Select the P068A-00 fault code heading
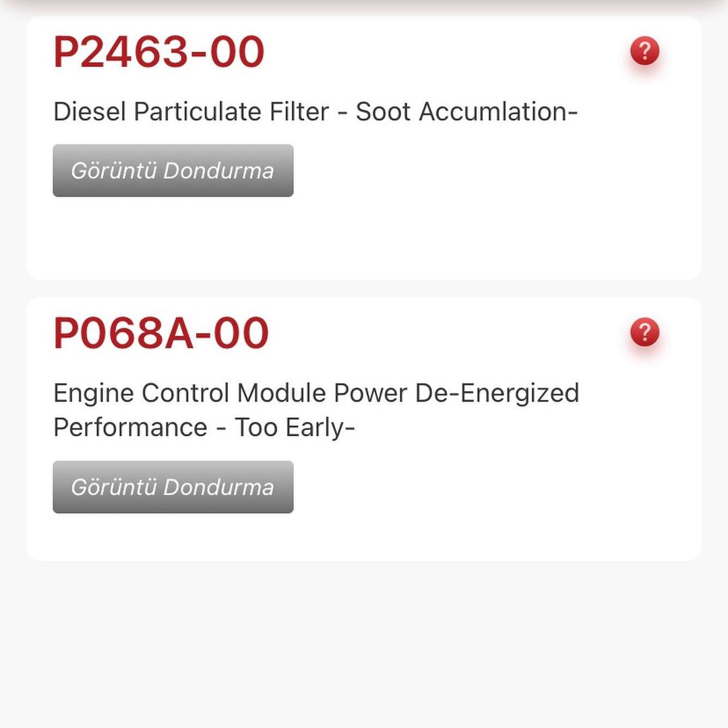 (160, 333)
